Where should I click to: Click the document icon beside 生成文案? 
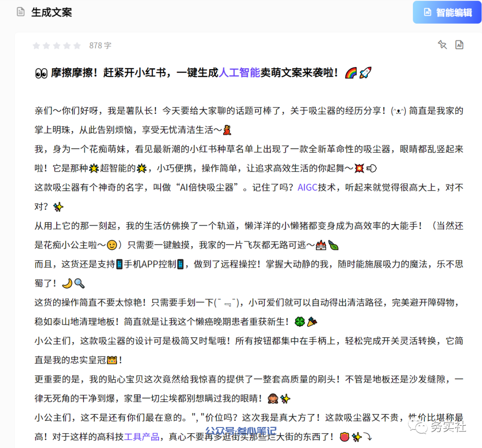click(21, 12)
